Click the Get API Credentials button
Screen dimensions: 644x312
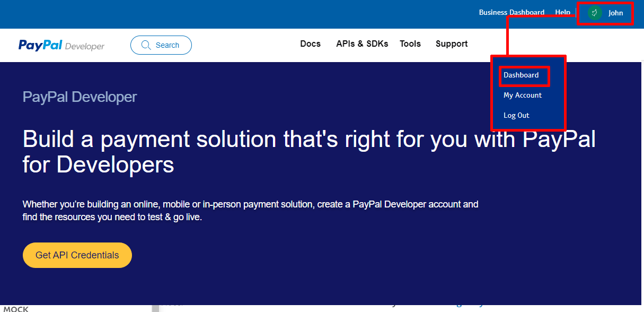click(77, 255)
